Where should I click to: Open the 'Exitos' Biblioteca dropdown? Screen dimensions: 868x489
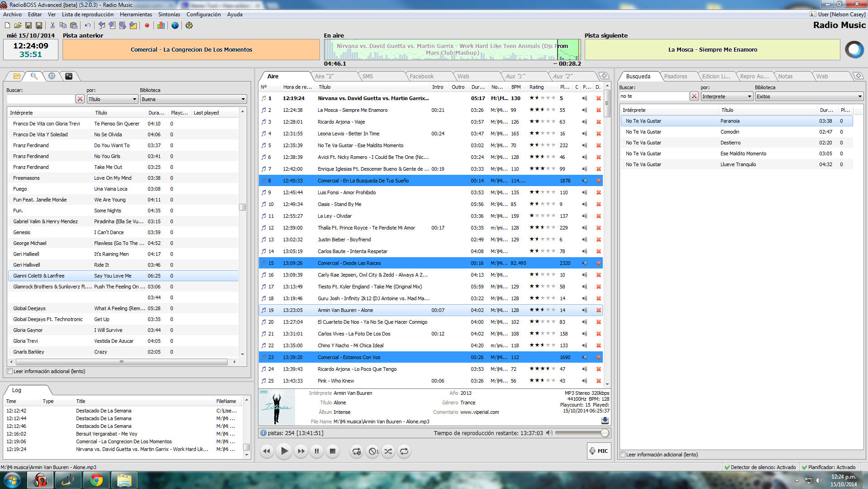coord(809,96)
